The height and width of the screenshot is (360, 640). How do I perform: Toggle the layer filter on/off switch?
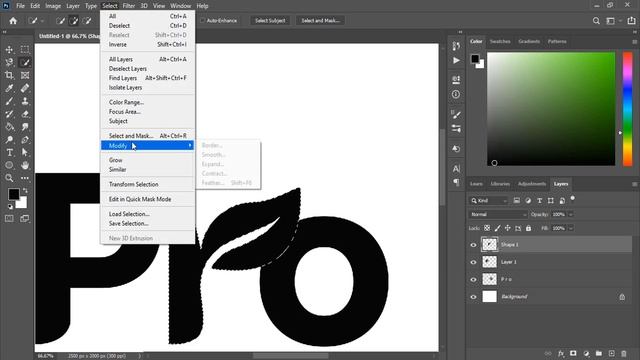[572, 198]
